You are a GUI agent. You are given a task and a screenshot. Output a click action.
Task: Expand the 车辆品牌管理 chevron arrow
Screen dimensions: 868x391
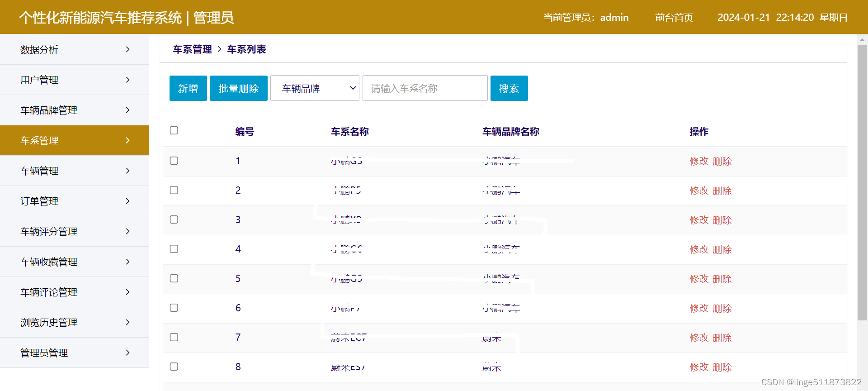point(127,110)
